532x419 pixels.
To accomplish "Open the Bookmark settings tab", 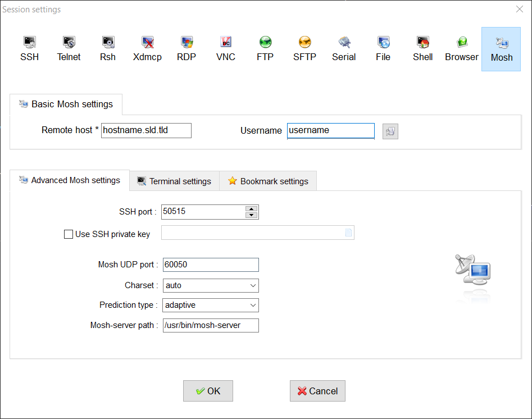I will click(268, 181).
